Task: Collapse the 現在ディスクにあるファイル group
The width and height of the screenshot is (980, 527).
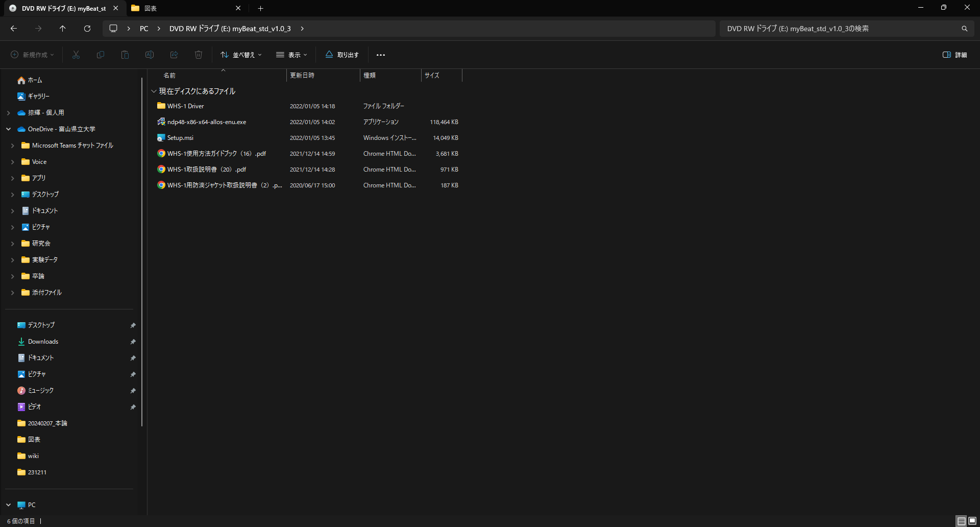Action: [x=154, y=91]
